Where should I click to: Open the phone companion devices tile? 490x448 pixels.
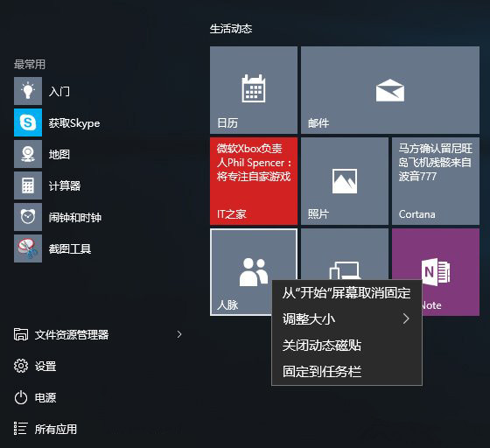345,254
